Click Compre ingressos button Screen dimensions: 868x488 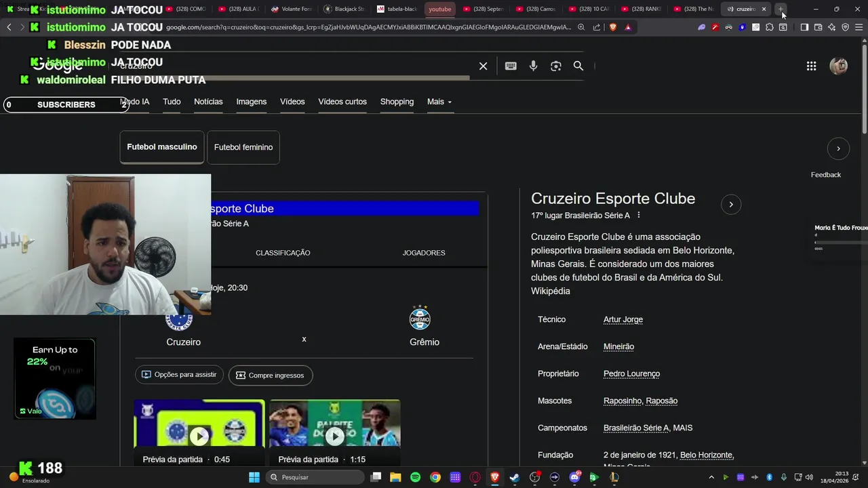(x=271, y=375)
